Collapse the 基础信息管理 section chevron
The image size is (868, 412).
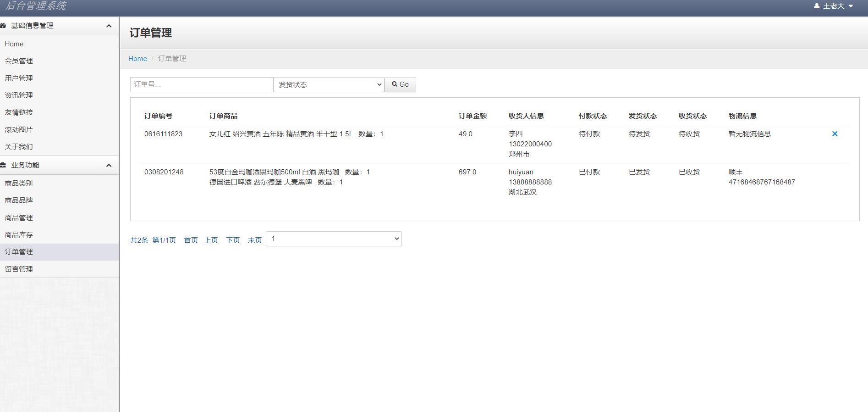(x=109, y=26)
